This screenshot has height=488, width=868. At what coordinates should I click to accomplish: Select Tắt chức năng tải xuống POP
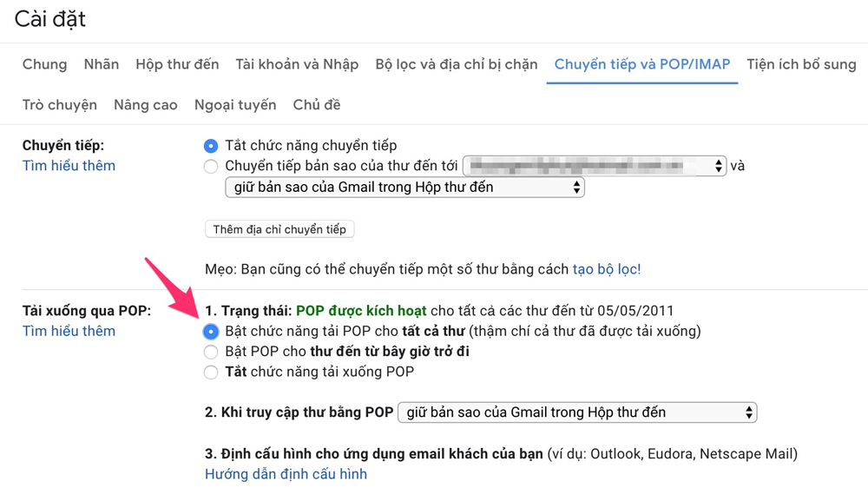(211, 373)
